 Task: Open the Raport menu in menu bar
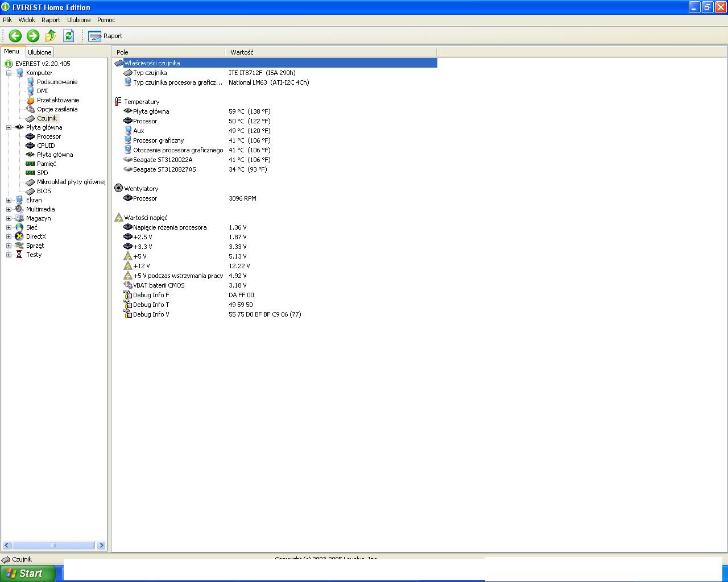pos(51,20)
